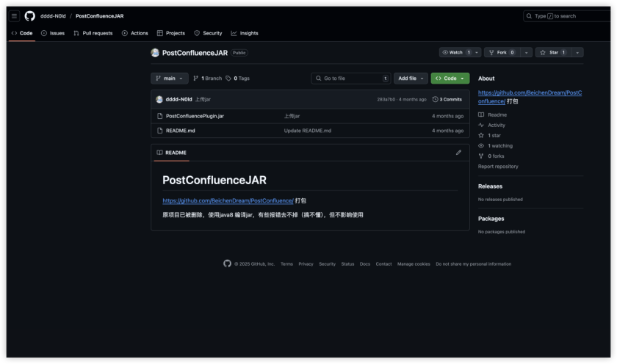Expand the Star lists dropdown arrow
617x364 pixels.
coord(577,52)
